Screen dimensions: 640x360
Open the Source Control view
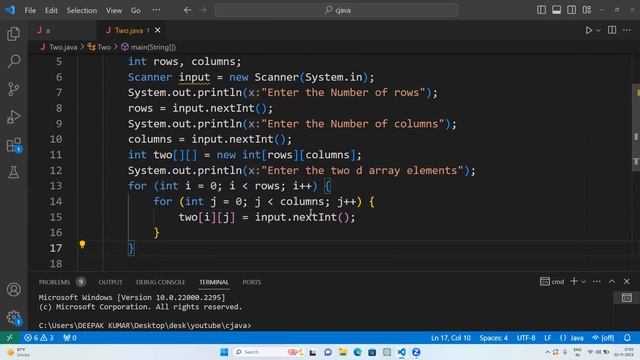tap(13, 89)
